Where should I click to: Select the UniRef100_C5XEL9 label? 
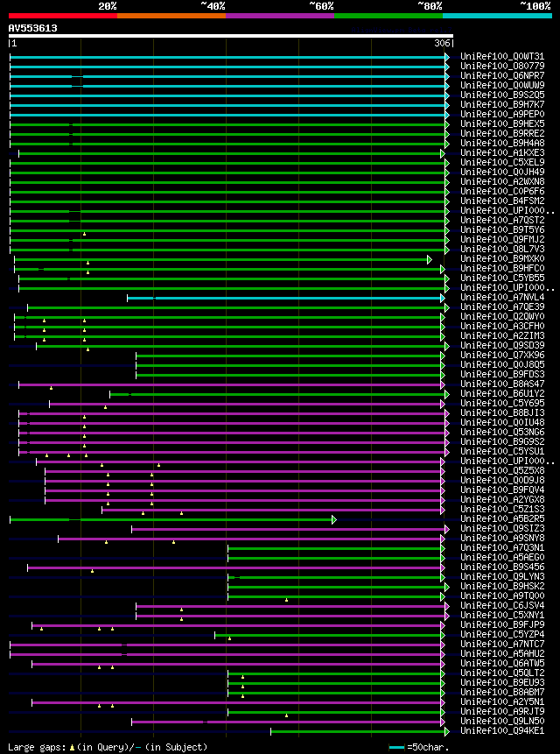point(502,163)
